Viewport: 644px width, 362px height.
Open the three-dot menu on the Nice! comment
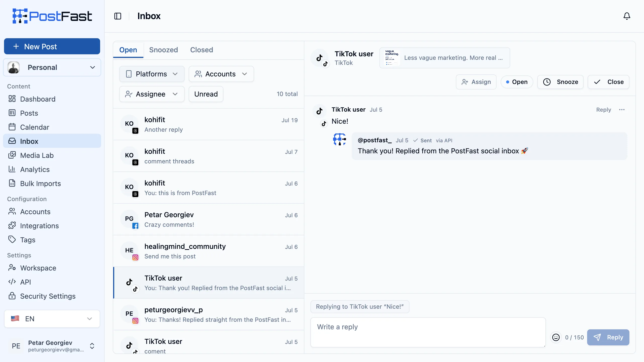pyautogui.click(x=622, y=110)
